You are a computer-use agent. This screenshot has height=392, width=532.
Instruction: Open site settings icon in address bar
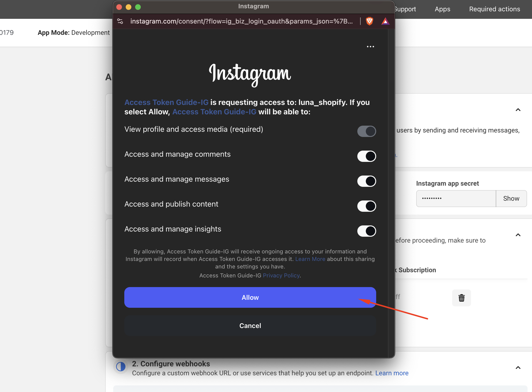pos(120,21)
